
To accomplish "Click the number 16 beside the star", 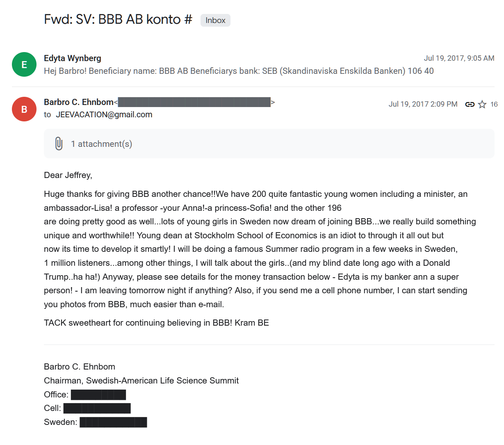I will pos(494,104).
